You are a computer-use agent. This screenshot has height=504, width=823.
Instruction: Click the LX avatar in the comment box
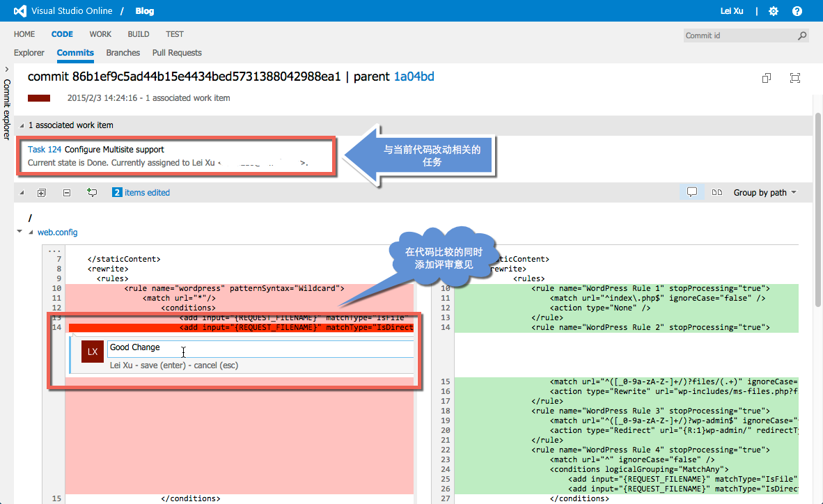click(93, 352)
